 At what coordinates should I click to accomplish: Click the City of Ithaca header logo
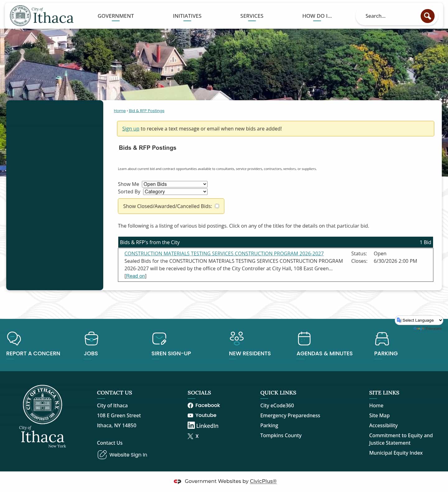point(41,16)
